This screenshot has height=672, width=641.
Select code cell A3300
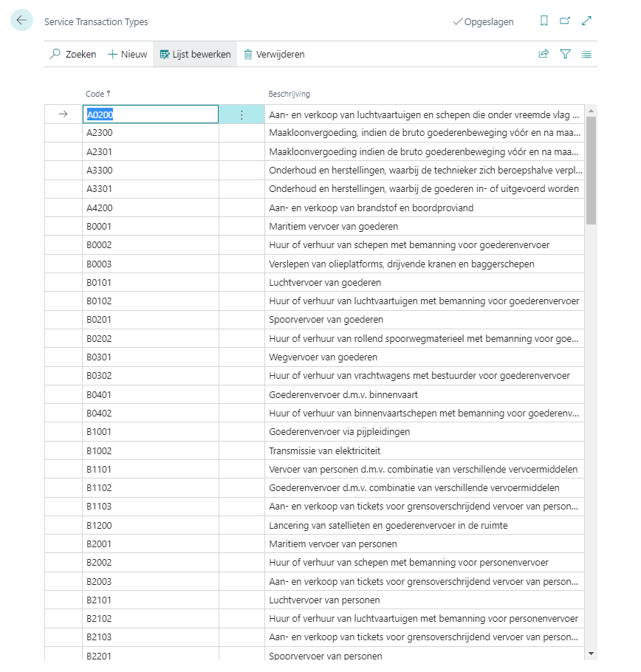[151, 170]
